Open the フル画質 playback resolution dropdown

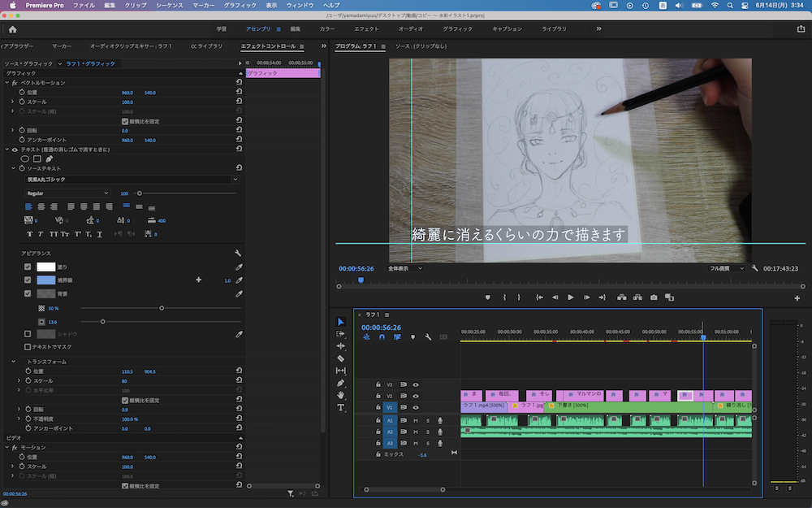(726, 268)
